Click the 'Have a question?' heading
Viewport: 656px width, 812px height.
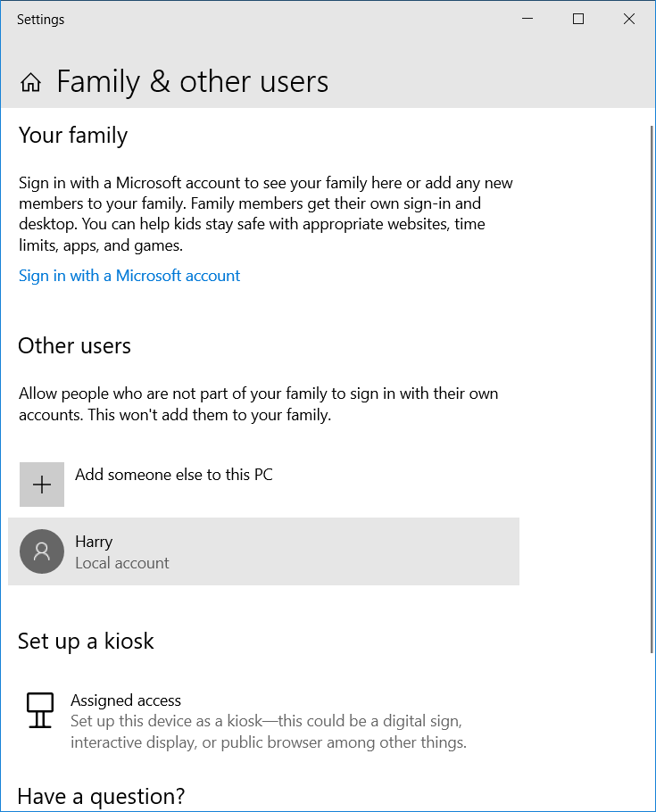pyautogui.click(x=101, y=797)
